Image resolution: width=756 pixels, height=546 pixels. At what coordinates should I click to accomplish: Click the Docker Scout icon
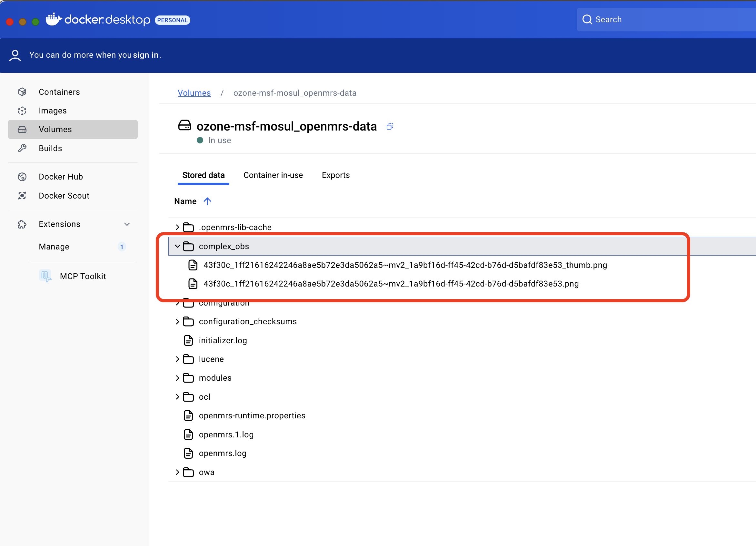(x=22, y=195)
